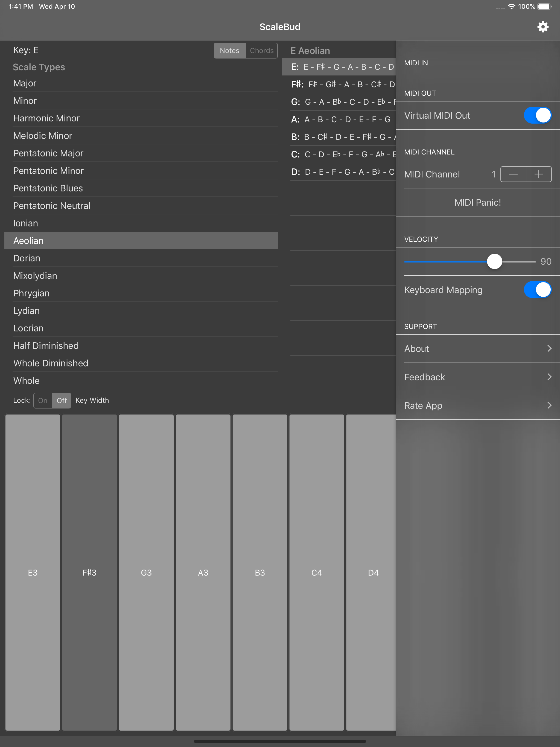Viewport: 560px width, 747px height.
Task: Choose Harmonic Minor scale
Action: pos(141,118)
